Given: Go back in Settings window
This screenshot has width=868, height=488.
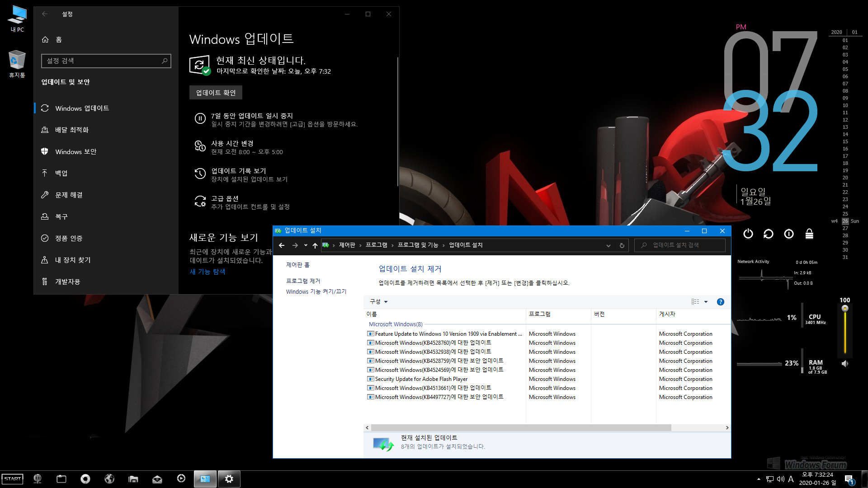Looking at the screenshot, I should [45, 14].
